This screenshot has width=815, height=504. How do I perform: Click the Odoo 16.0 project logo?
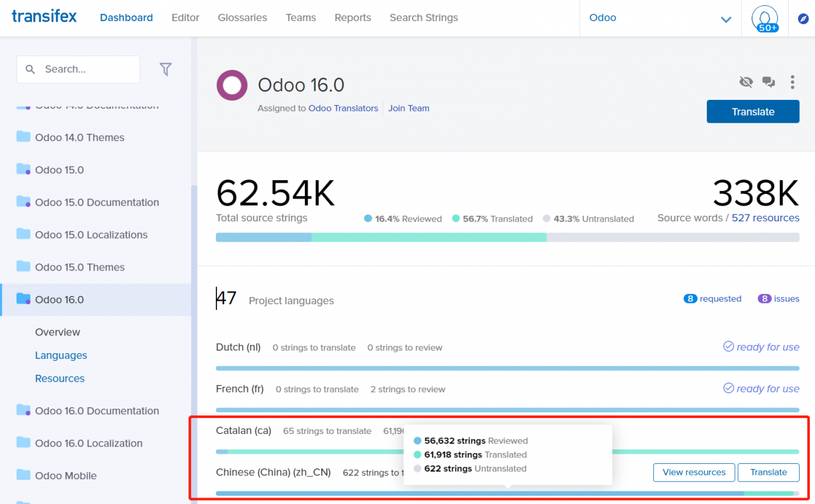pyautogui.click(x=232, y=85)
